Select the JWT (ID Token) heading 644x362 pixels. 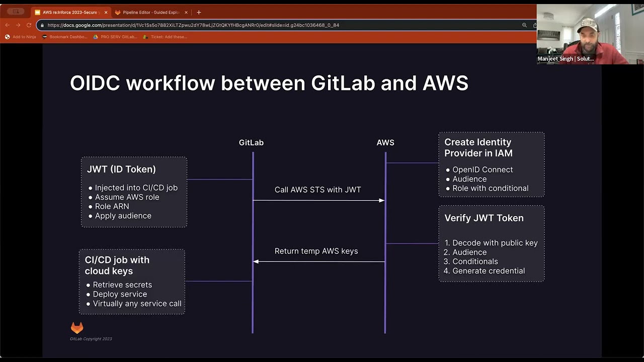(x=121, y=169)
